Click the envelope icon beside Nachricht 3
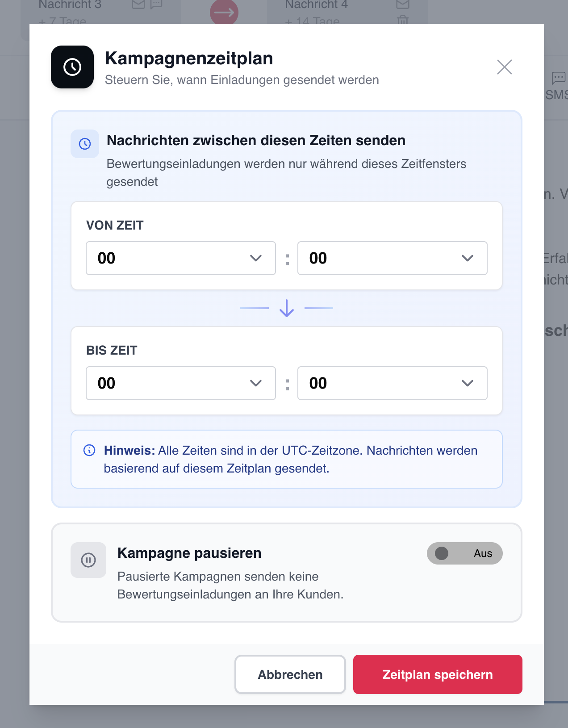 pos(138,4)
